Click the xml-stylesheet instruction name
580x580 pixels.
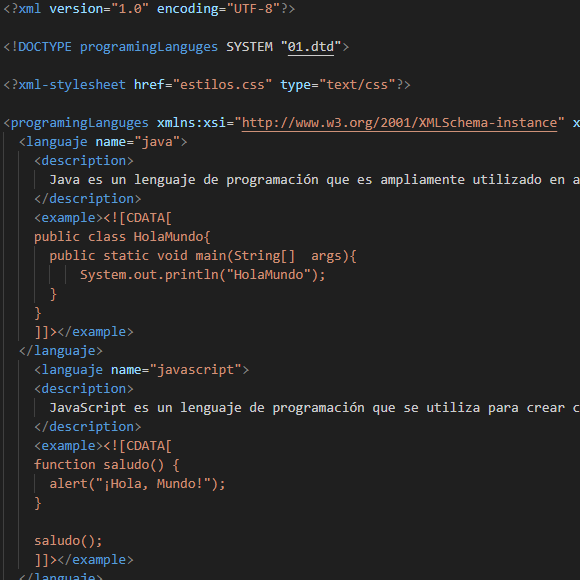[72, 85]
